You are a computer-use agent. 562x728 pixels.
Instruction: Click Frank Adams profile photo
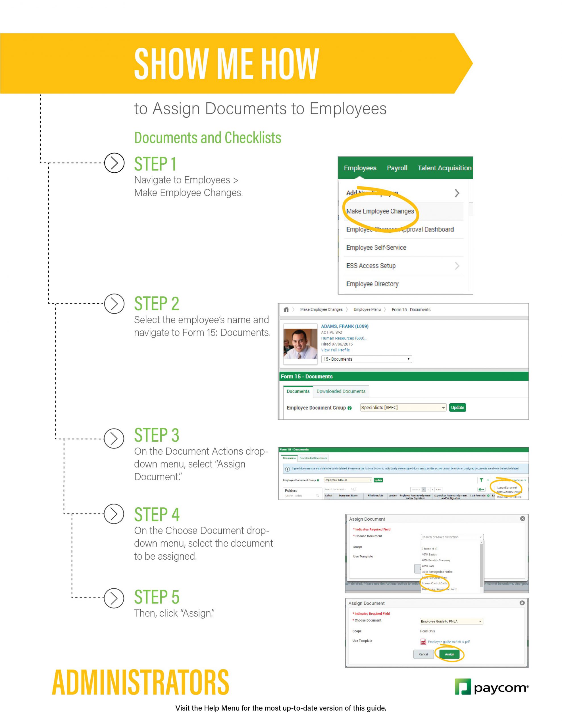coord(300,344)
